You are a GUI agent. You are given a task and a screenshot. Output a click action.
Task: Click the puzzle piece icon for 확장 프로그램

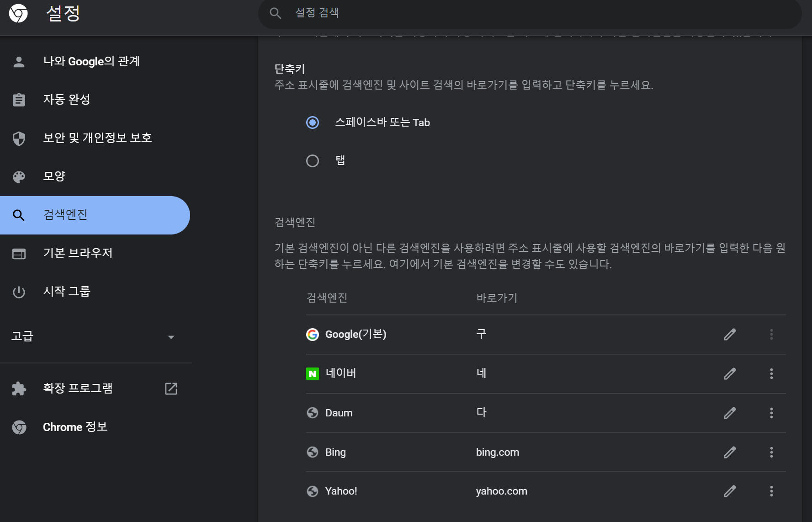tap(19, 389)
